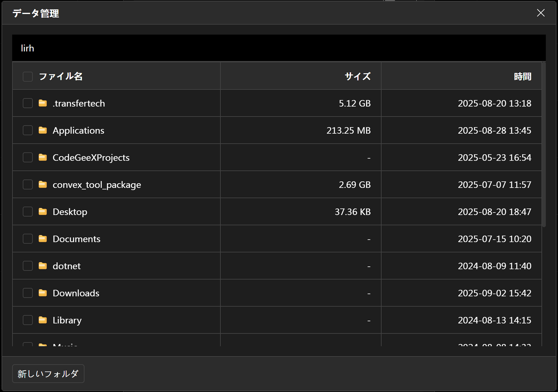Check the box for Applications folder
Image resolution: width=558 pixels, height=392 pixels.
click(28, 130)
